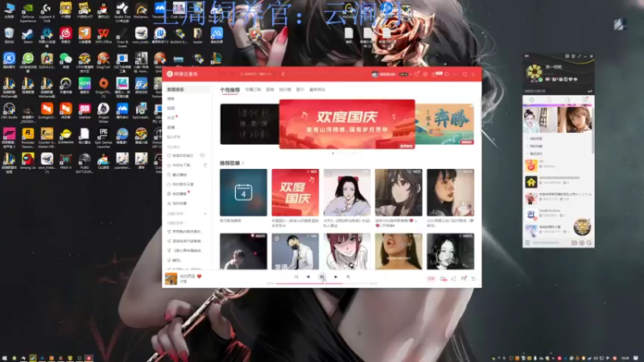The height and width of the screenshot is (362, 644).
Task: Click the plus icon to create playlist
Action: pos(205,214)
